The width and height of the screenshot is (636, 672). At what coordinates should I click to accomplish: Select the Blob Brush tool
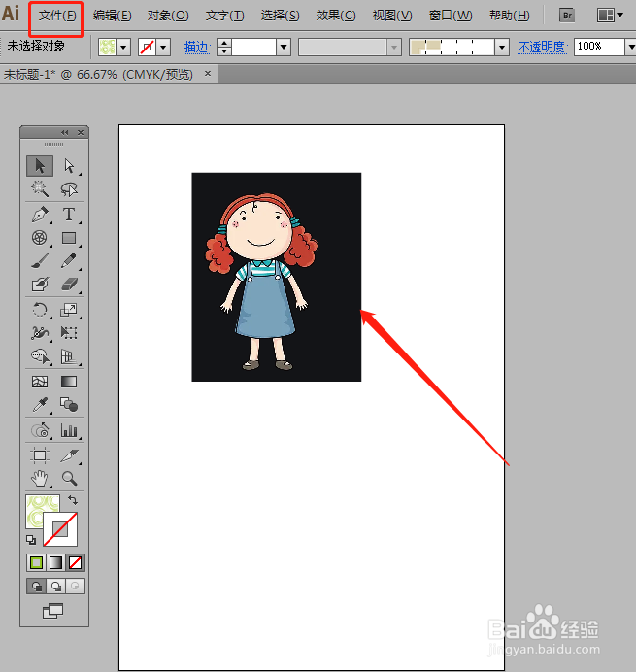click(x=40, y=284)
